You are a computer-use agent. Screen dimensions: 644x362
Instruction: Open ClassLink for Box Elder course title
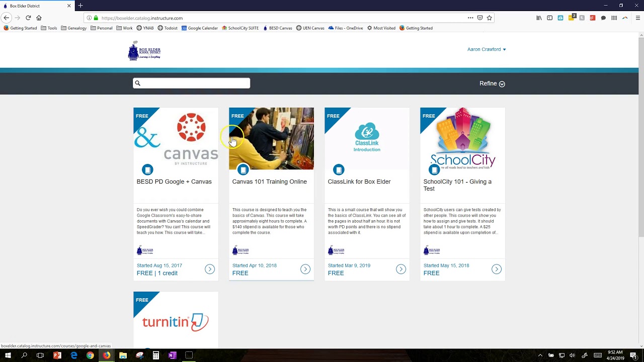pyautogui.click(x=359, y=182)
